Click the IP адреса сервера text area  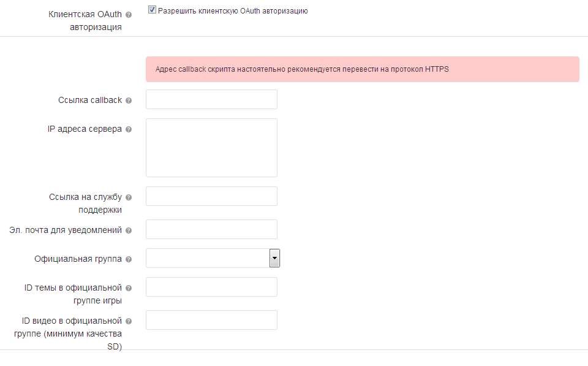coord(211,148)
